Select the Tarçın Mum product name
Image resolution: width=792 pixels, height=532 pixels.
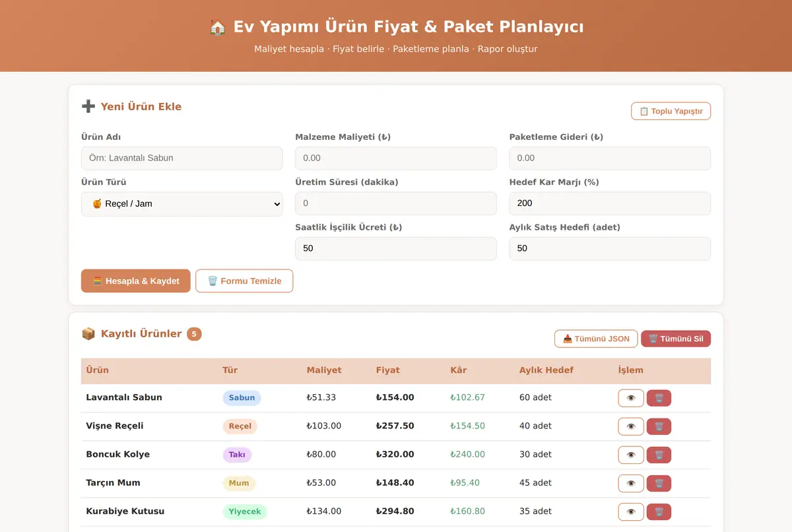113,482
